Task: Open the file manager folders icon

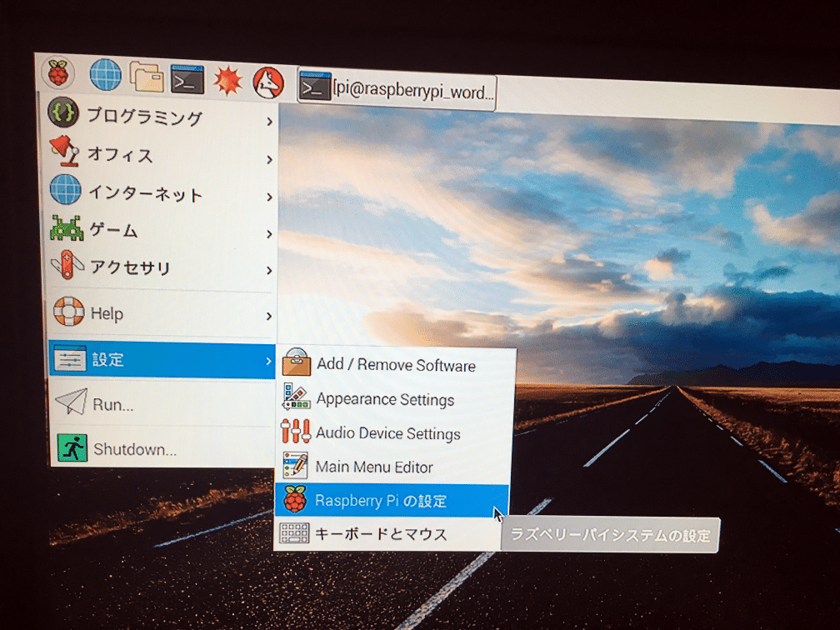Action: coord(147,77)
